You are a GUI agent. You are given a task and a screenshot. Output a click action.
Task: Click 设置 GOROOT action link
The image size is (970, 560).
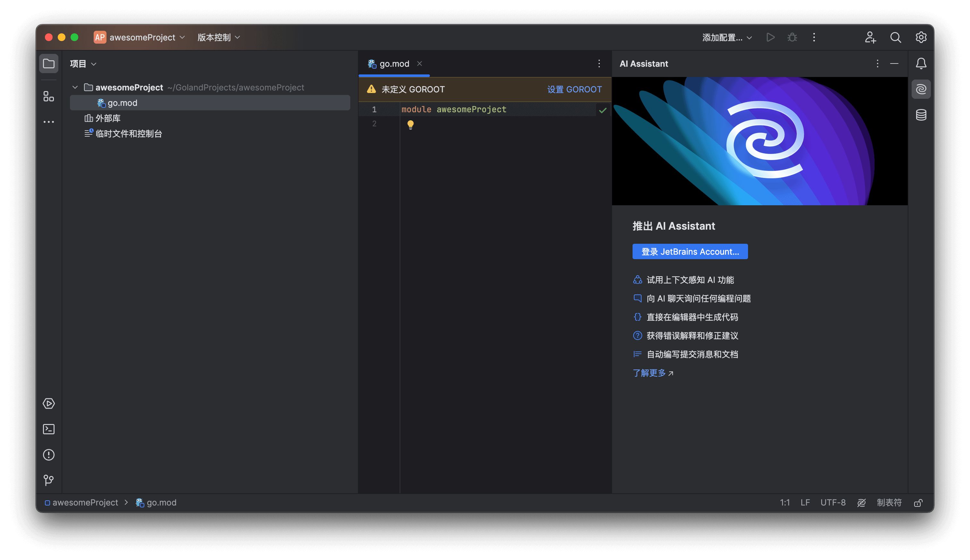575,89
